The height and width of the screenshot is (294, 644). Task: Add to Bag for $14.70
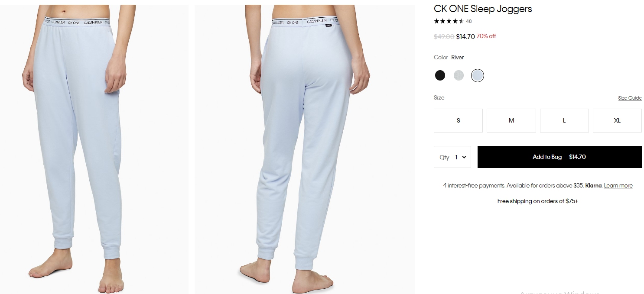click(559, 157)
